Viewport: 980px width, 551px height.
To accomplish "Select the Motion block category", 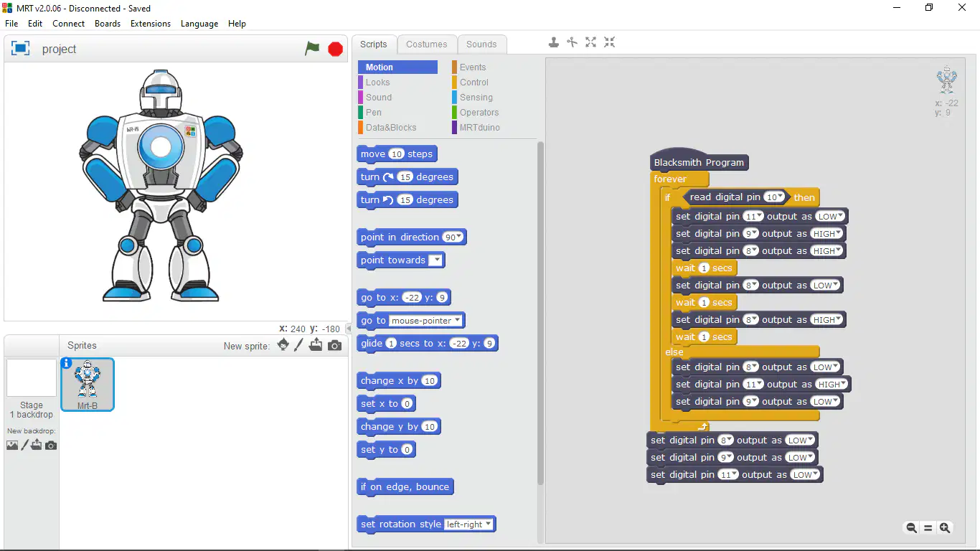I will tap(397, 67).
